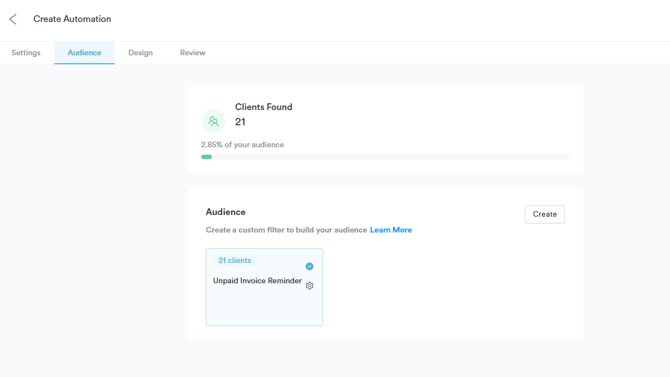Follow the Learn More link
Screen dimensions: 670x377
click(x=391, y=230)
